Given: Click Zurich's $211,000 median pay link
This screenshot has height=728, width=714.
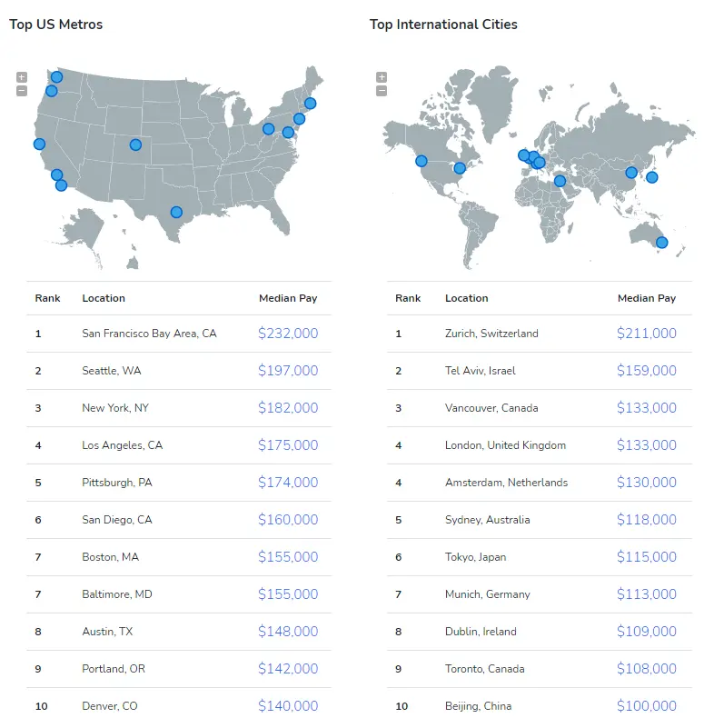Looking at the screenshot, I should [x=647, y=334].
